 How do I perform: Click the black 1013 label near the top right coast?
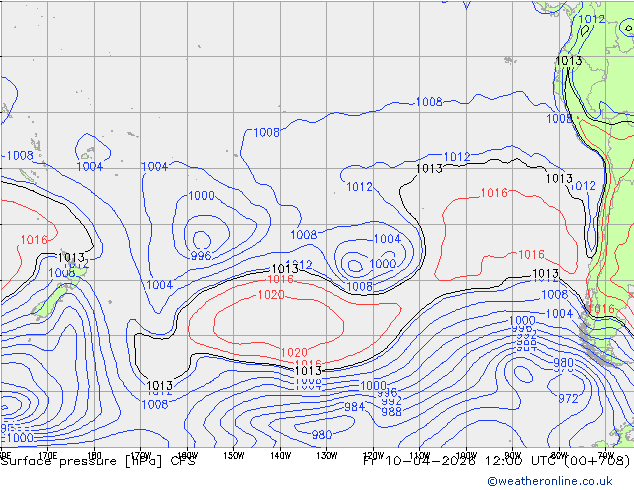coord(569,61)
